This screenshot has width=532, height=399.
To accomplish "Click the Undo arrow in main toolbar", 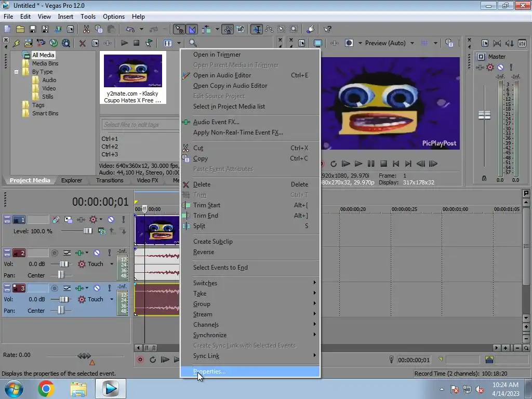I will pyautogui.click(x=130, y=29).
